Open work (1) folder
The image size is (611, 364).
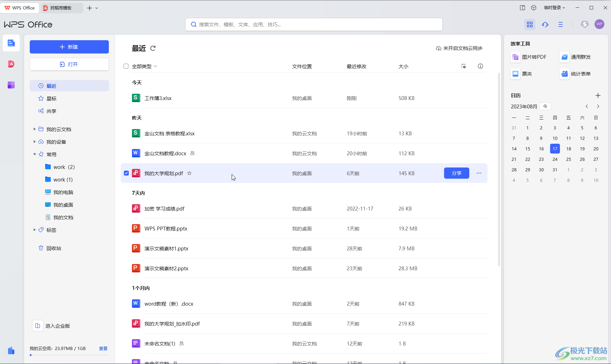pyautogui.click(x=59, y=179)
